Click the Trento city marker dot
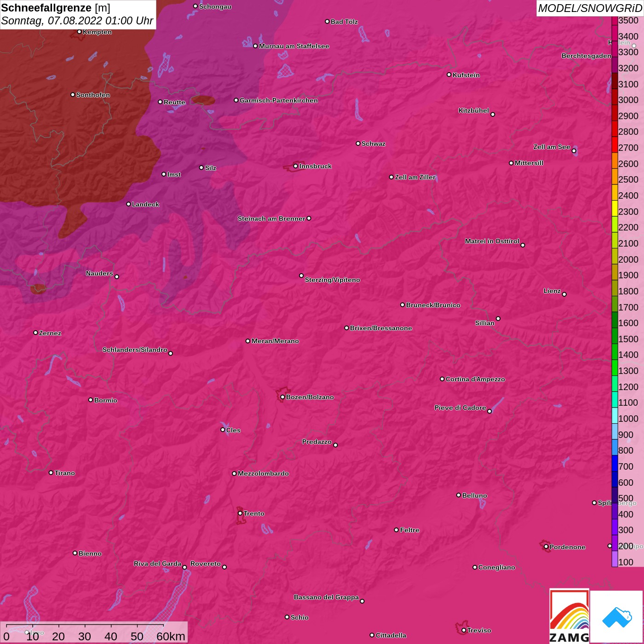The width and height of the screenshot is (644, 644). 240,513
